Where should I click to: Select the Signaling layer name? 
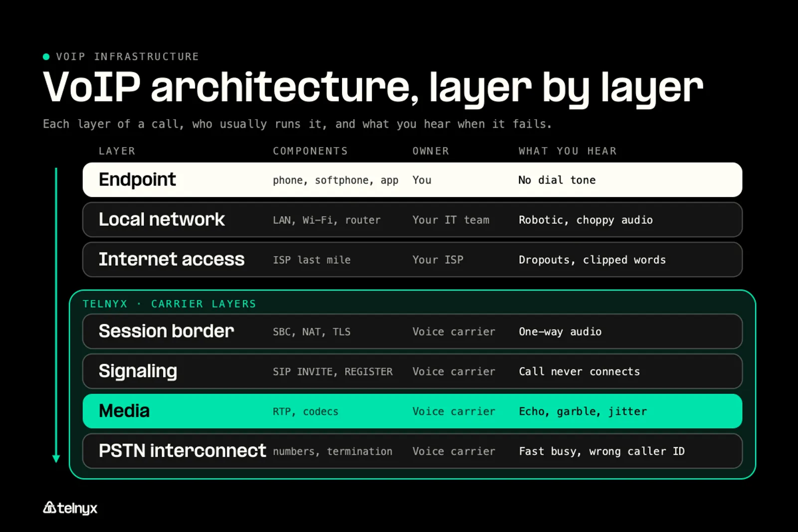click(138, 371)
